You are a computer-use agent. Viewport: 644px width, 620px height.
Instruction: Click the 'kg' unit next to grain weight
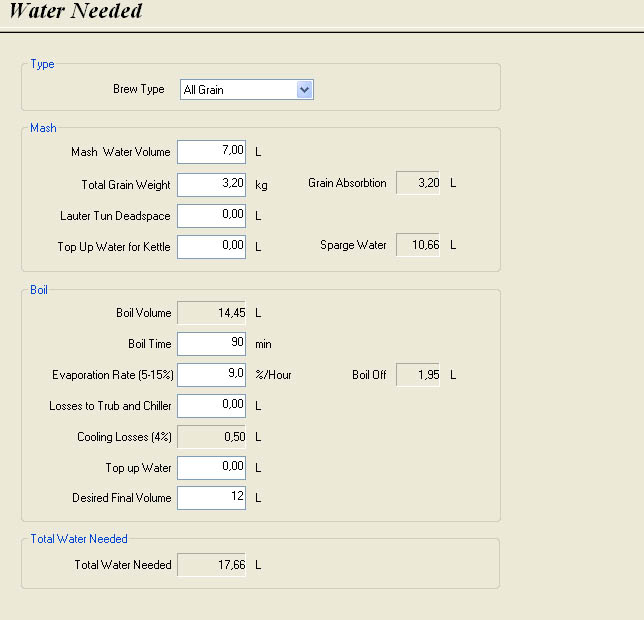[261, 185]
